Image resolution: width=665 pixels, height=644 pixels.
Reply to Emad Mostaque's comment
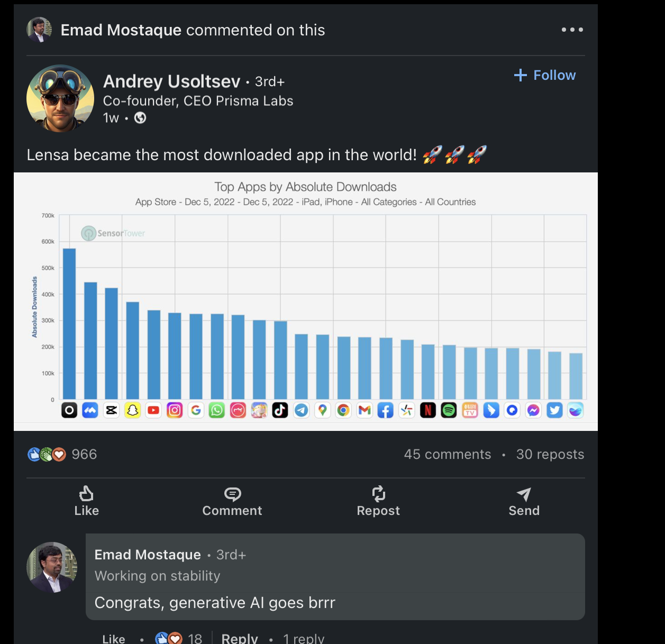coord(240,638)
